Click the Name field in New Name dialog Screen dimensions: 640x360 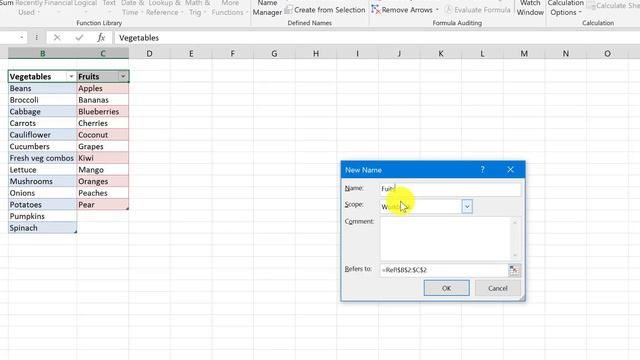[450, 189]
